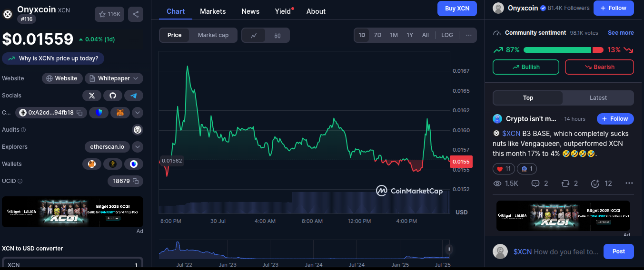Click the $XCN cashtag in the post
644x270 pixels.
[511, 134]
